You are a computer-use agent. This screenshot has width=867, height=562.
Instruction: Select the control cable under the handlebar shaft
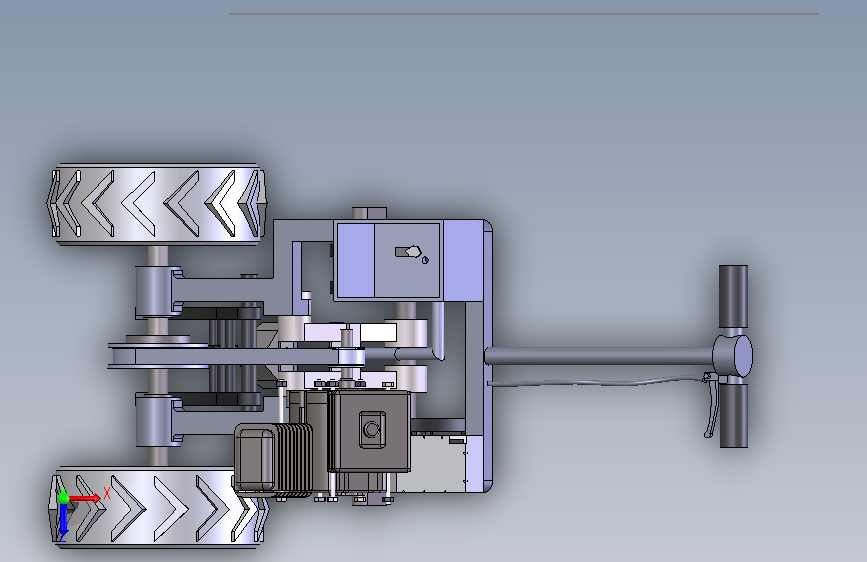tap(597, 381)
